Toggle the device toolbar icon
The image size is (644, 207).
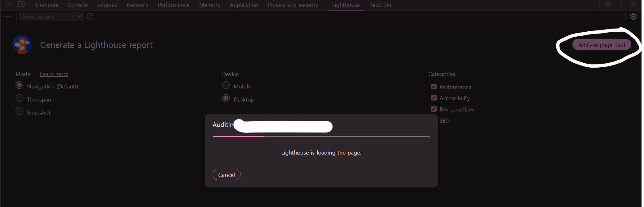tap(21, 4)
